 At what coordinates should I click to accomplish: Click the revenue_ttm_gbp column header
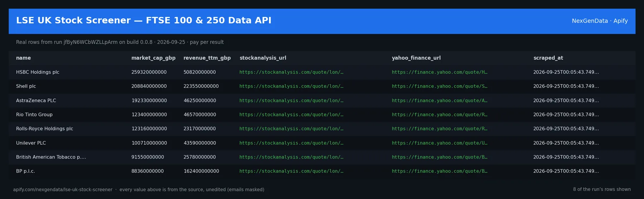[x=207, y=58]
